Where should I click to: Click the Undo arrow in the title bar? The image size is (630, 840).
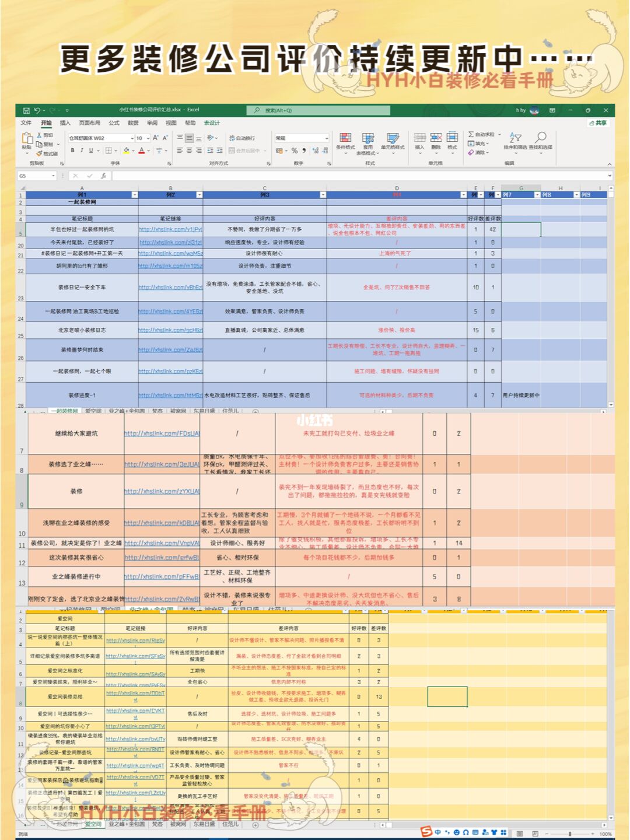(x=37, y=110)
